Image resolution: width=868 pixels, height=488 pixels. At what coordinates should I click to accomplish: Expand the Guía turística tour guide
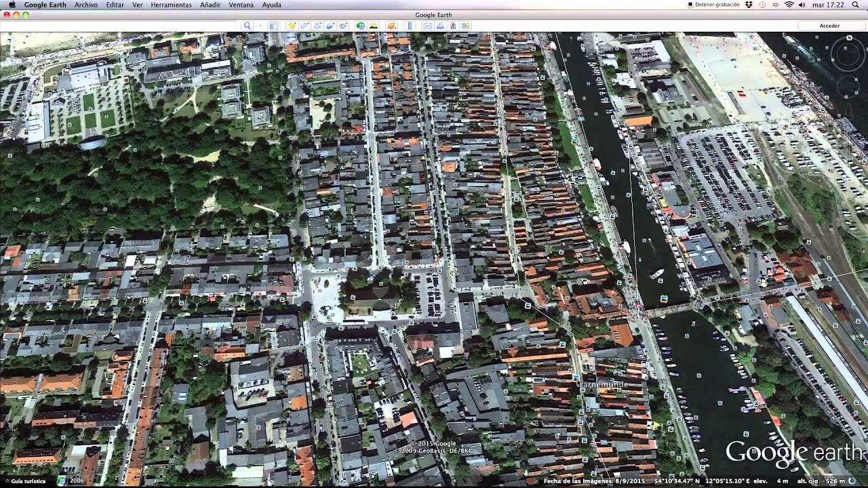pos(24,481)
